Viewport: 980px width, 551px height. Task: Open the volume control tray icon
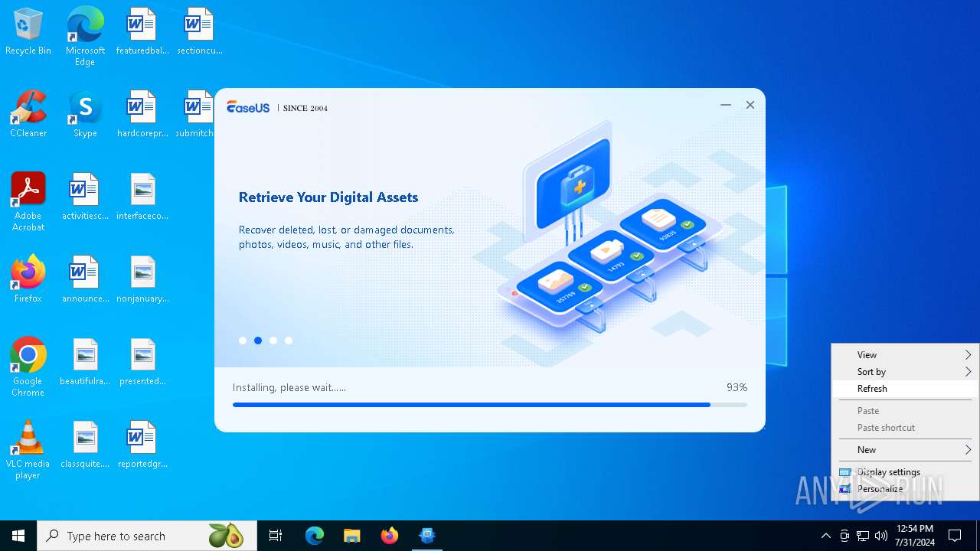tap(881, 536)
